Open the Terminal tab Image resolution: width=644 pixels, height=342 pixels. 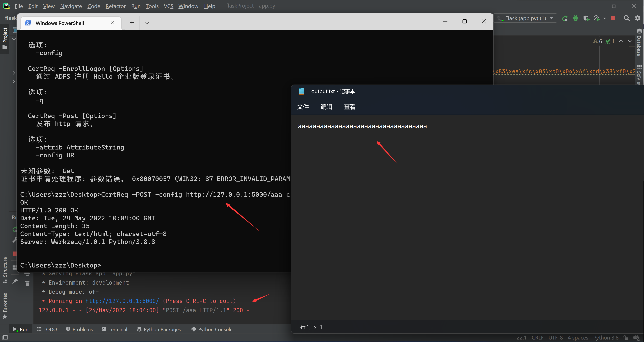[x=114, y=329]
